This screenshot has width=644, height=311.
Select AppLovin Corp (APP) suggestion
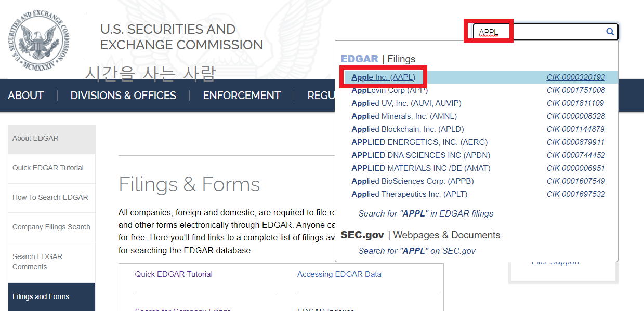pos(390,90)
